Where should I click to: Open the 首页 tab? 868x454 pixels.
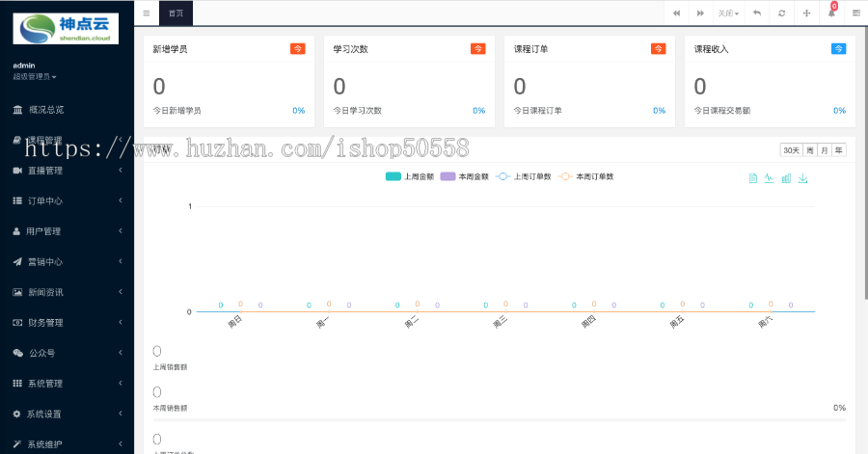176,13
